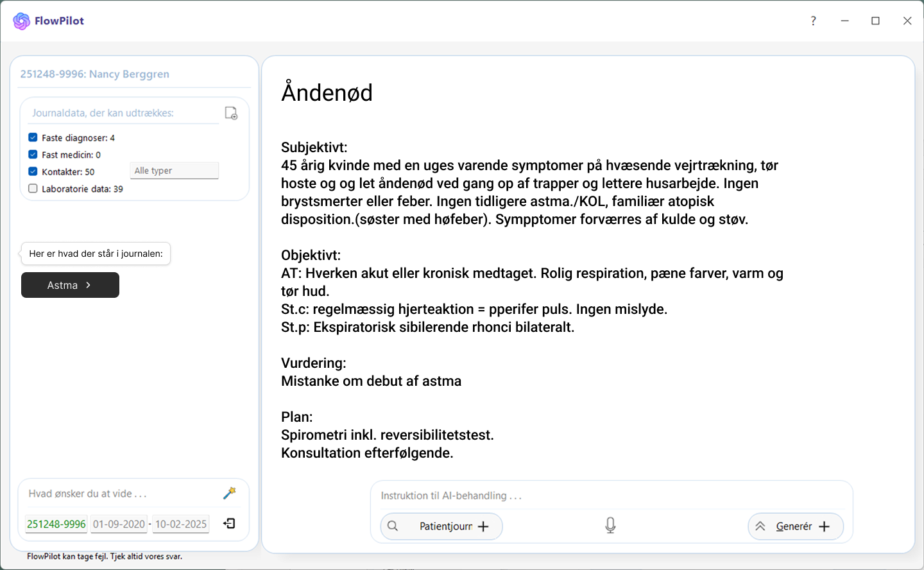The width and height of the screenshot is (924, 570).
Task: Click the magic wand icon
Action: click(229, 493)
